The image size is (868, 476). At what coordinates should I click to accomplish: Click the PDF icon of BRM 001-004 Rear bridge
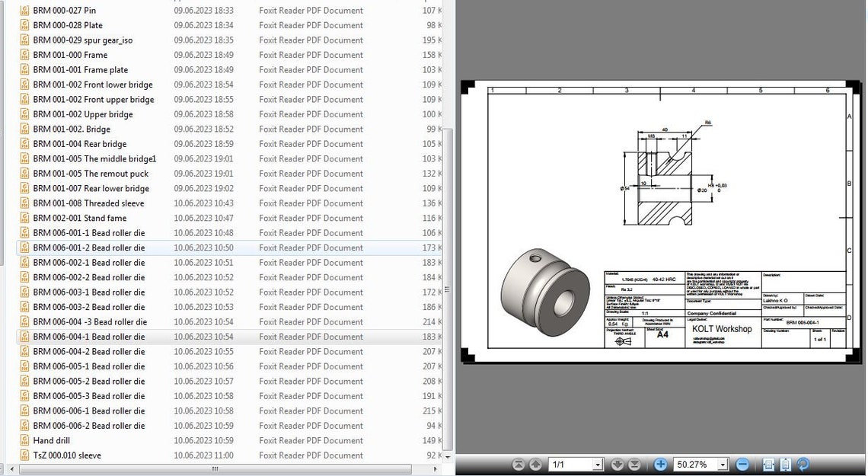coord(24,143)
